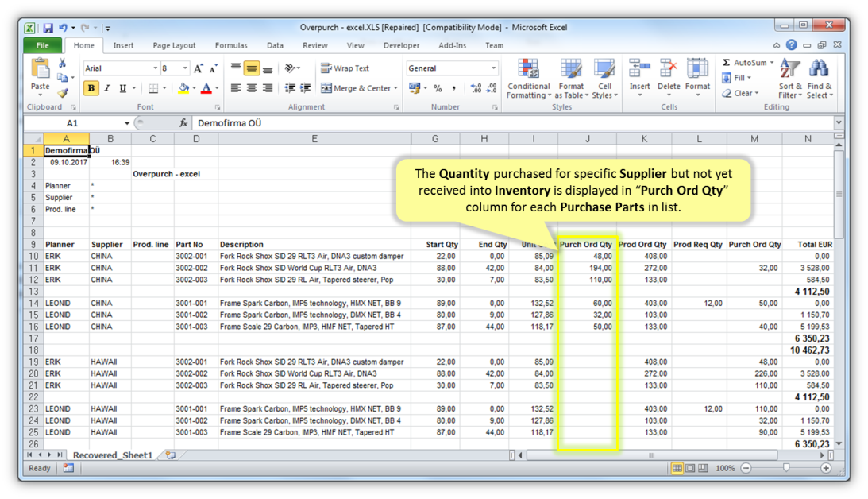Align text left icon

[236, 88]
